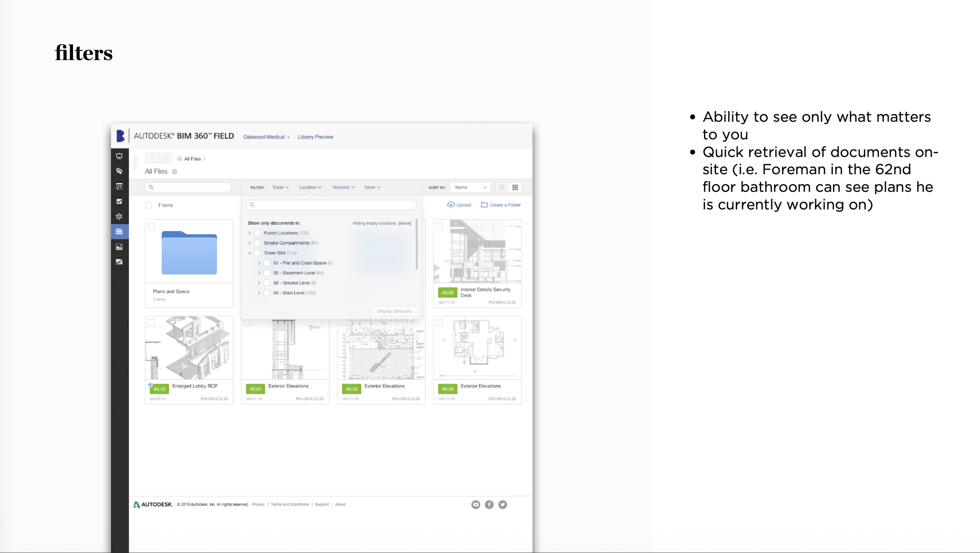The image size is (980, 553).
Task: Click the All Files settings gear
Action: coord(174,171)
